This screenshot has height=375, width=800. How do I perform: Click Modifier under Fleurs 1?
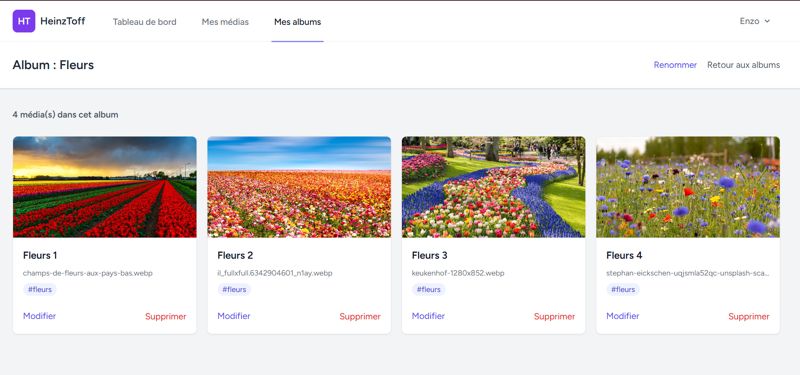click(39, 316)
